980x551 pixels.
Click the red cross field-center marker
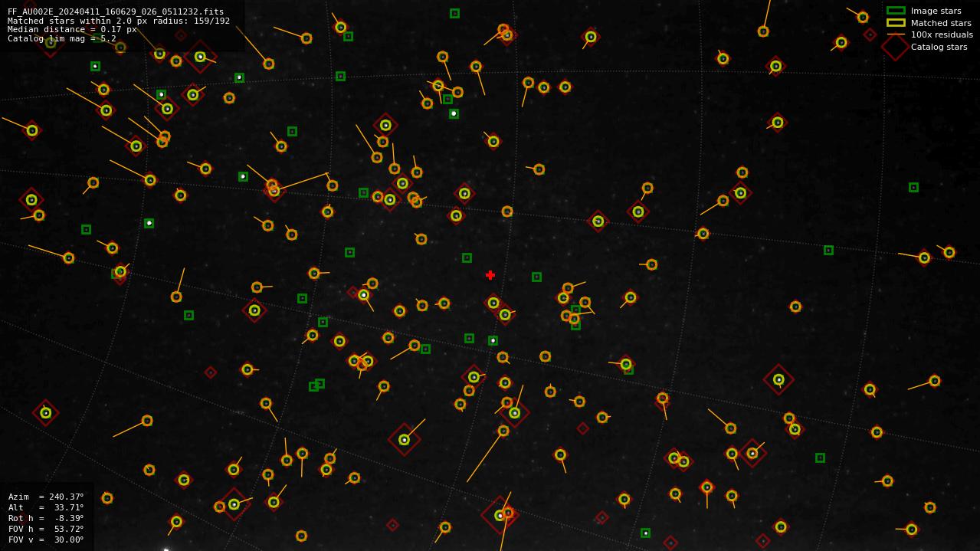click(490, 275)
